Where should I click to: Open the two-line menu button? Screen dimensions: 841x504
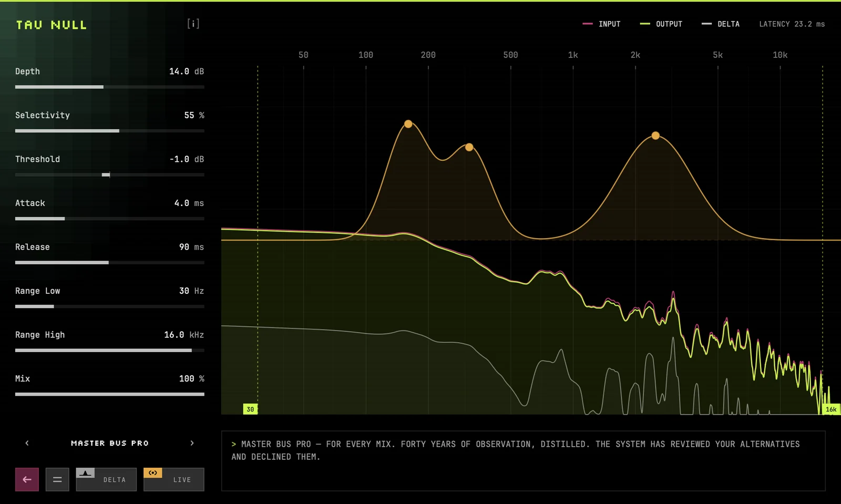pyautogui.click(x=57, y=479)
